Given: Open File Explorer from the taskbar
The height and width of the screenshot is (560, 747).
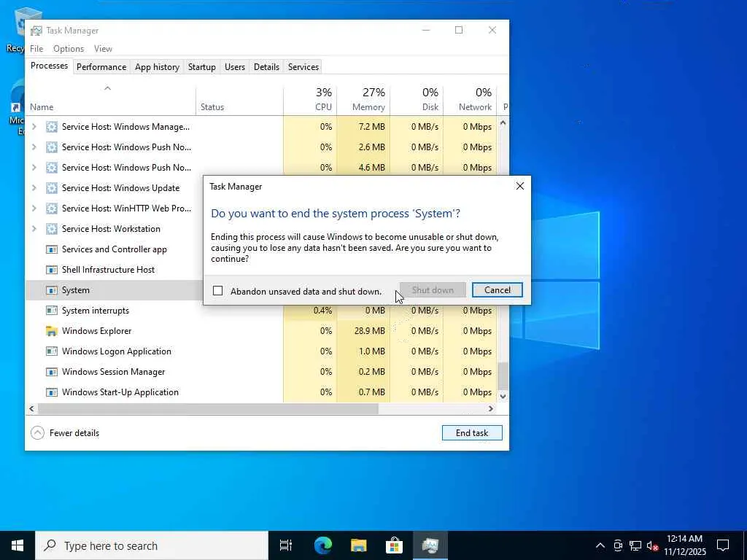Looking at the screenshot, I should click(x=359, y=545).
